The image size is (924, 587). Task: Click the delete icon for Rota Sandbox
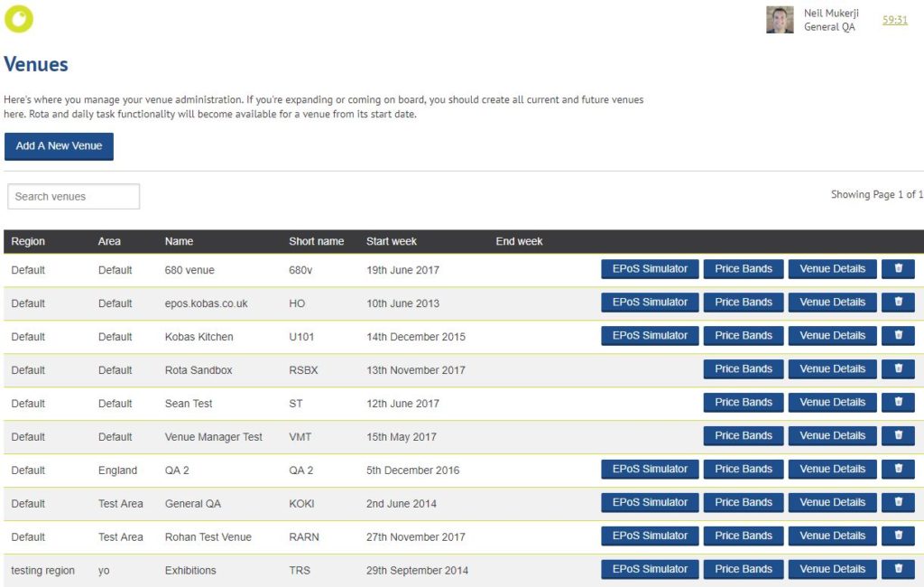(x=898, y=368)
